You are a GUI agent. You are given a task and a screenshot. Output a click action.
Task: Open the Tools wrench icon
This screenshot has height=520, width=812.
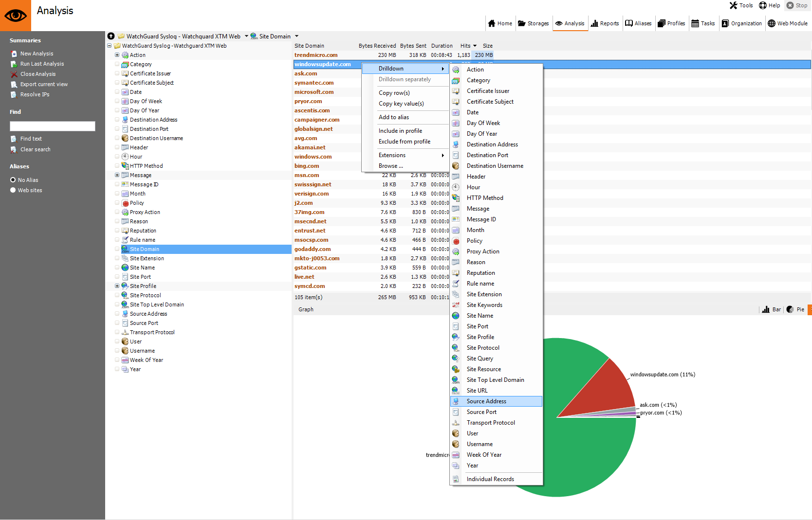coord(733,5)
